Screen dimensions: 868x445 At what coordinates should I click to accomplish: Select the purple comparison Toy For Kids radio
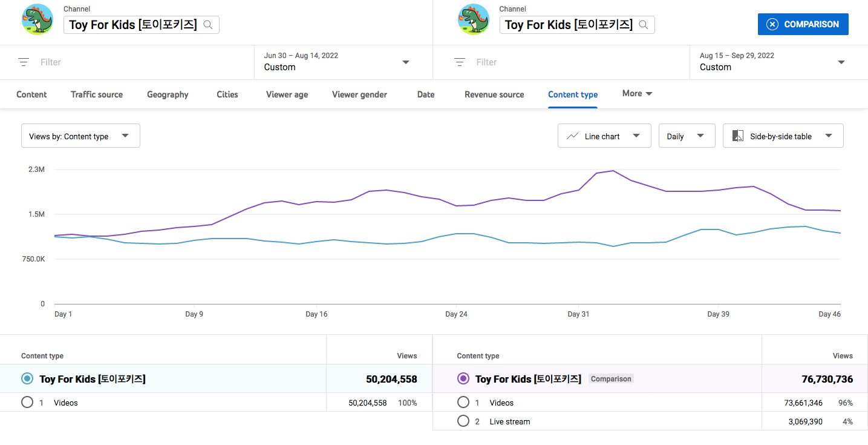click(463, 379)
